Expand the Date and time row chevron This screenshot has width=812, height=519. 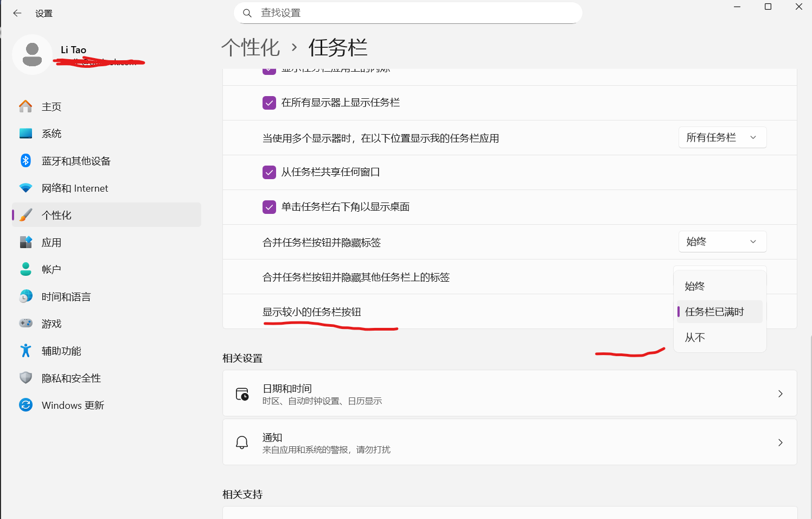pyautogui.click(x=780, y=394)
